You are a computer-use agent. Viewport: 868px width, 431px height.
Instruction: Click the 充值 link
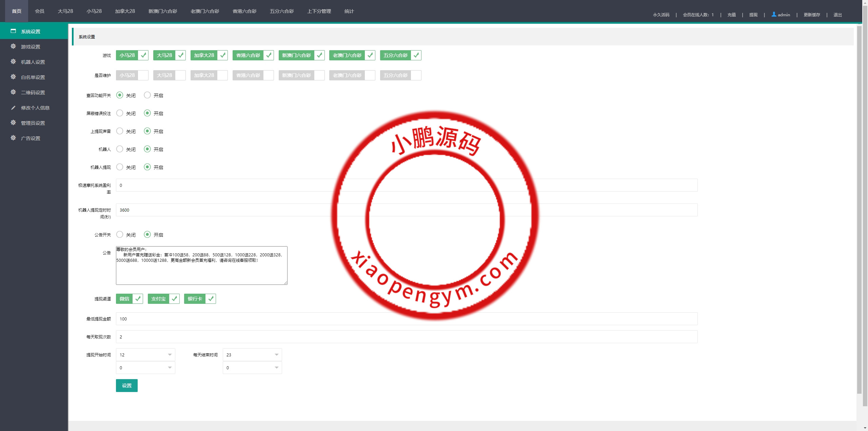pyautogui.click(x=732, y=15)
